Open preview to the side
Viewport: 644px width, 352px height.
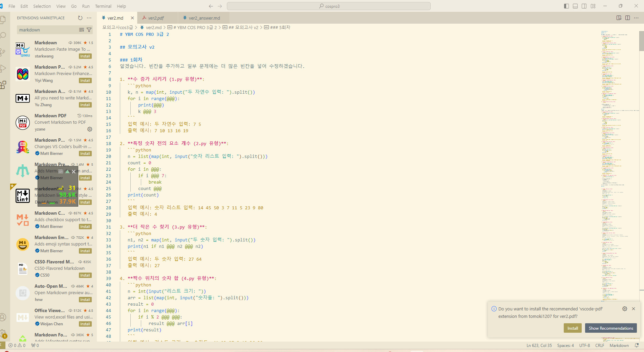point(619,18)
